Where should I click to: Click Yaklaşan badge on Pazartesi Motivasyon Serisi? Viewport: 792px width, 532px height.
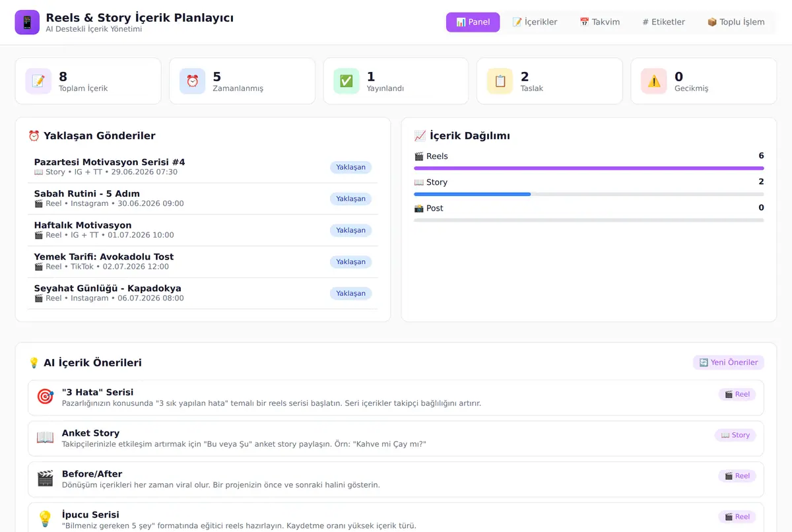click(350, 167)
